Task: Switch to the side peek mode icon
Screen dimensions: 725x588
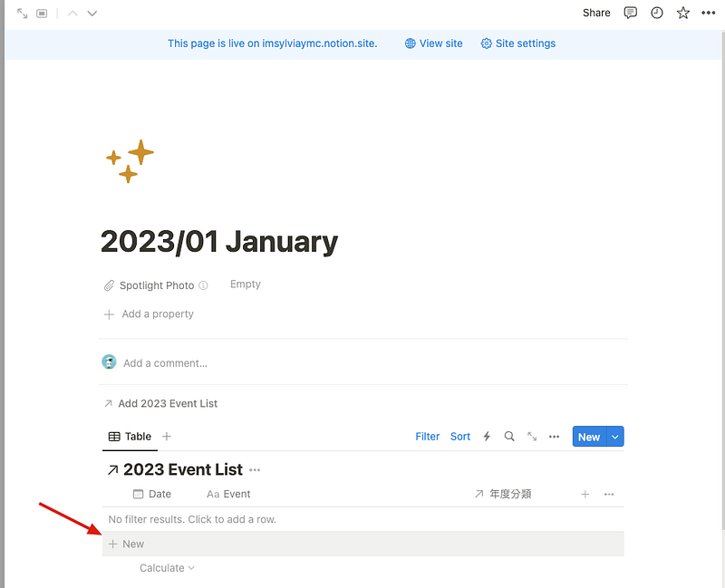Action: [42, 14]
